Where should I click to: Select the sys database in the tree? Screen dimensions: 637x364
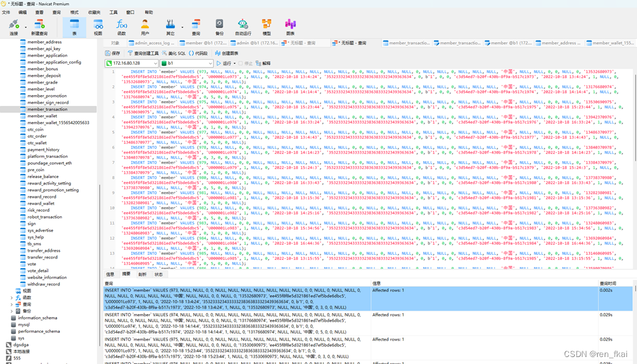point(21,338)
